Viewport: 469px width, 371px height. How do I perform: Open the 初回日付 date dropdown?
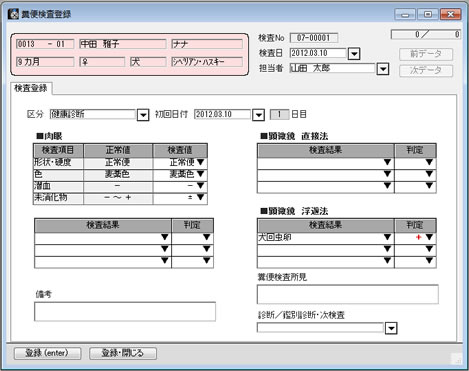pyautogui.click(x=258, y=115)
